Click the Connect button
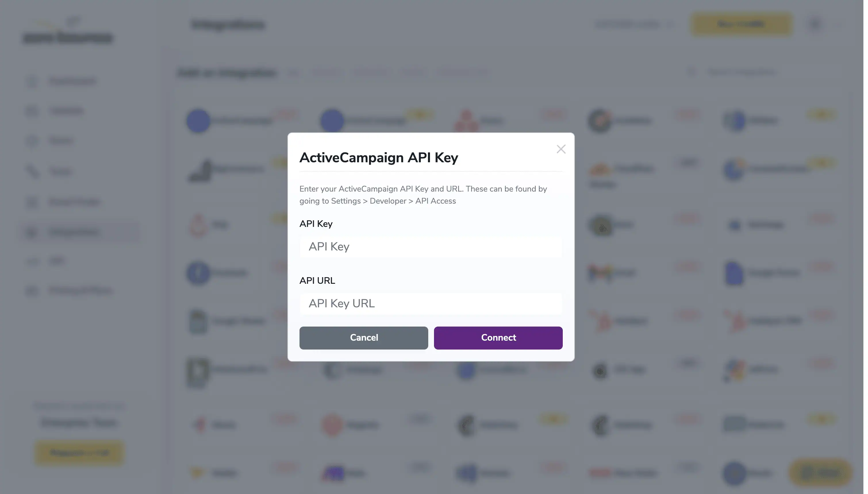Image resolution: width=868 pixels, height=494 pixels. (x=498, y=337)
